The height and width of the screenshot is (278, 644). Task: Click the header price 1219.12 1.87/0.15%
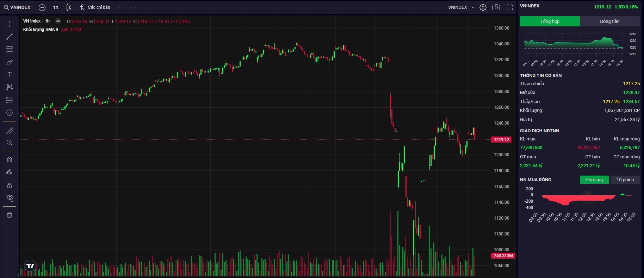[615, 7]
